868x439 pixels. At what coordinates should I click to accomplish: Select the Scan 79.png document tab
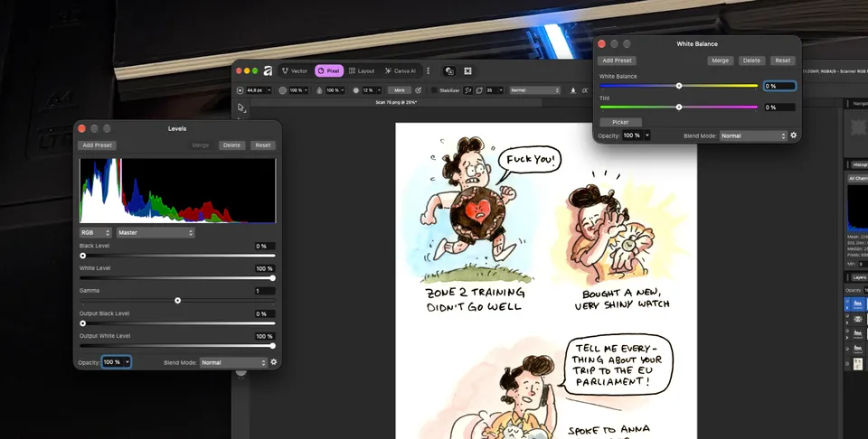point(397,103)
